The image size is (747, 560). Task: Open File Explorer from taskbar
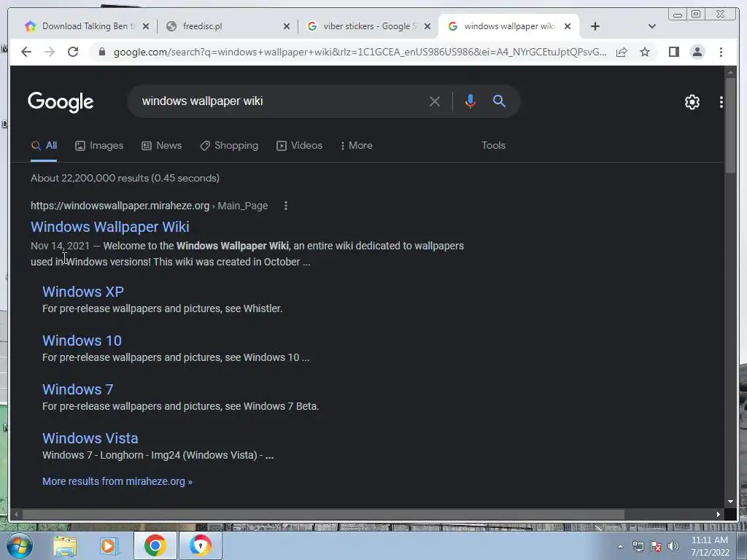(x=65, y=545)
